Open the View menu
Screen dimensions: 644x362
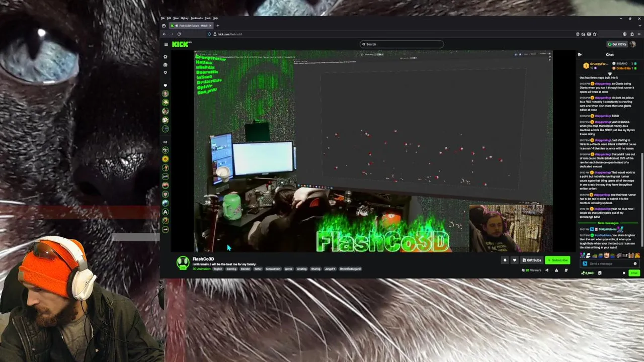coord(176,18)
